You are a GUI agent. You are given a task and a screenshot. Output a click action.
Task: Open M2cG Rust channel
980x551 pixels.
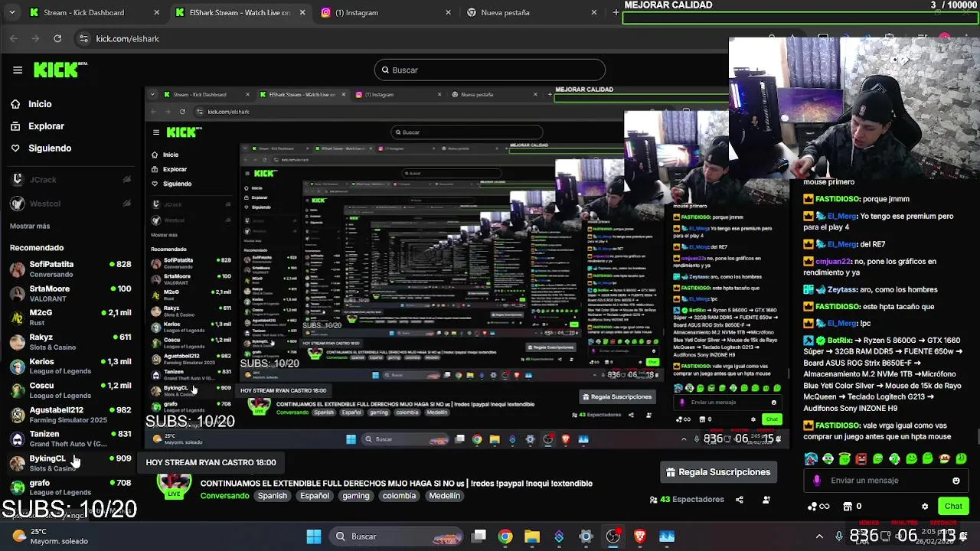[69, 317]
